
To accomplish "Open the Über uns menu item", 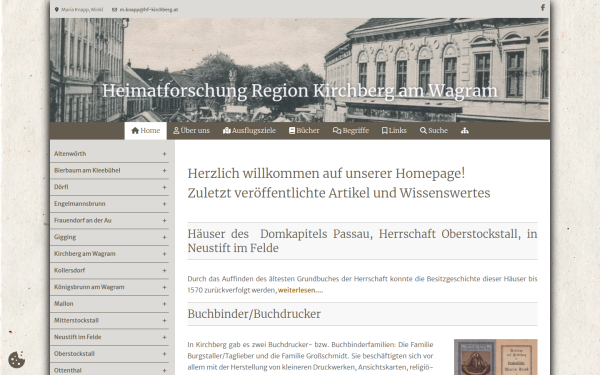I will (x=191, y=131).
